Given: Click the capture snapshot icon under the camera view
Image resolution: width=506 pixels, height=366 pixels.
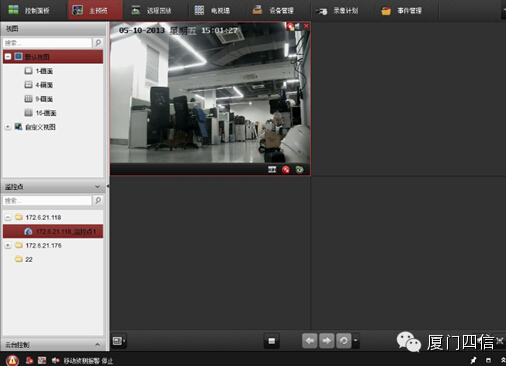Looking at the screenshot, I should pos(272,170).
